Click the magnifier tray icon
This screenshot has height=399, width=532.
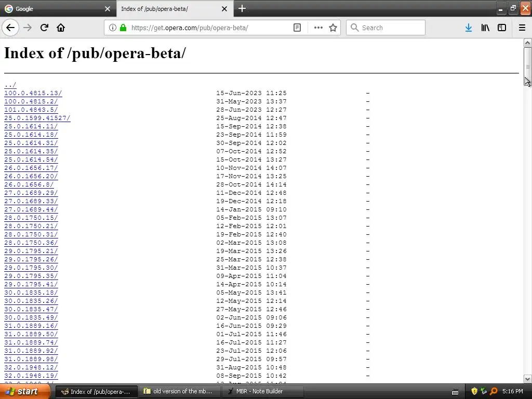point(494,391)
